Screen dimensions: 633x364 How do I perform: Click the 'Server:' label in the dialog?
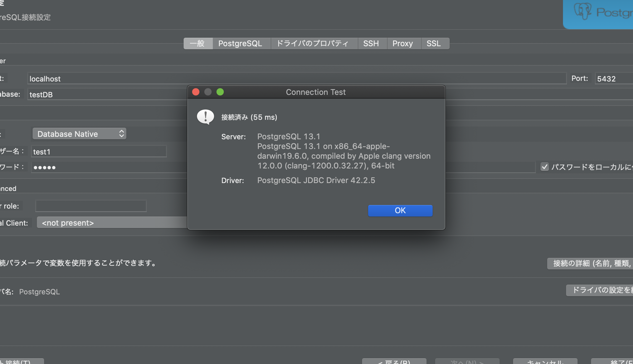pyautogui.click(x=234, y=137)
